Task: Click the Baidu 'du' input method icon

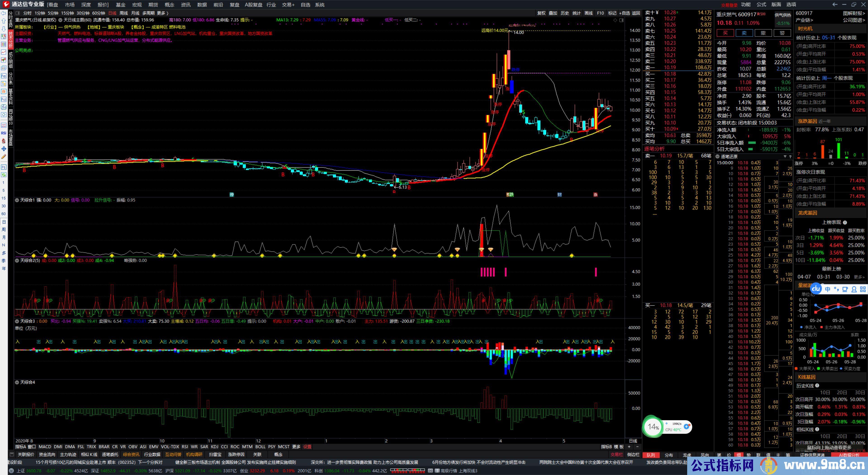Action: pyautogui.click(x=816, y=289)
